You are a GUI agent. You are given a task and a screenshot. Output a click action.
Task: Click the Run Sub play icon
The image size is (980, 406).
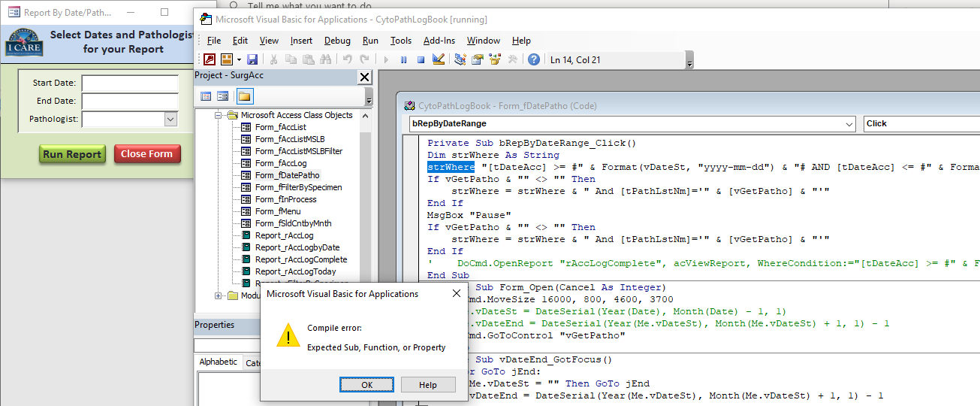click(386, 59)
